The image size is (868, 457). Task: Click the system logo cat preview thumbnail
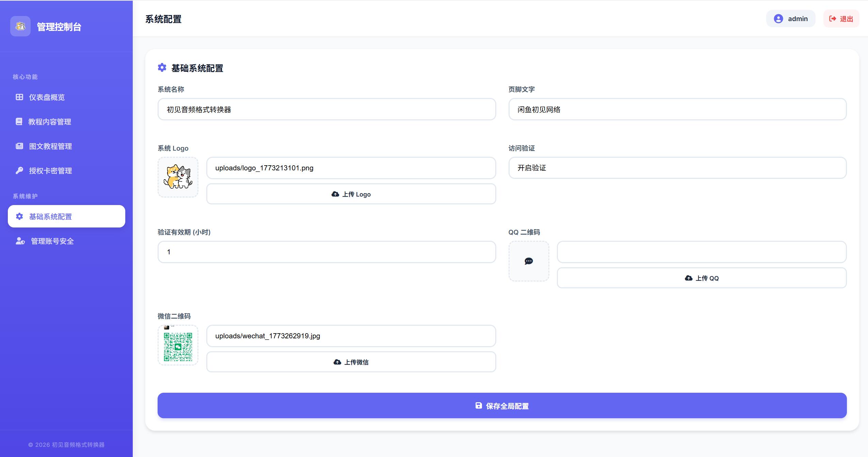(178, 177)
